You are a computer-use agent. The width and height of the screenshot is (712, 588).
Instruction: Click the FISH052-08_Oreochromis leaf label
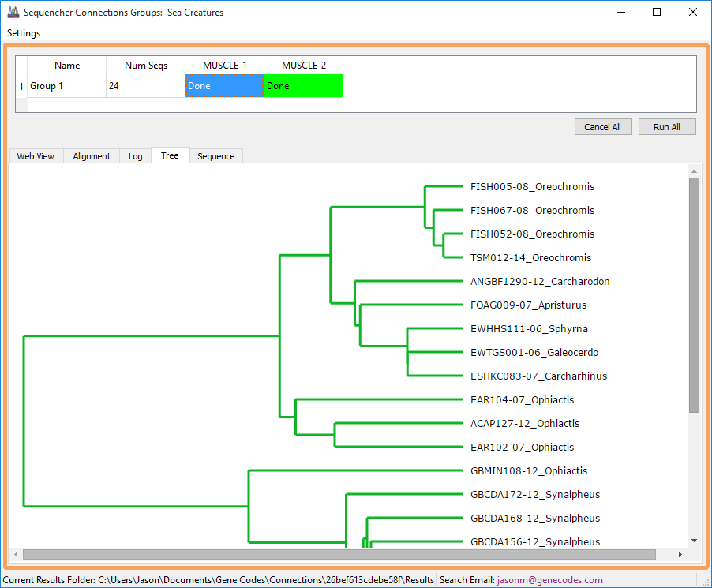(532, 234)
